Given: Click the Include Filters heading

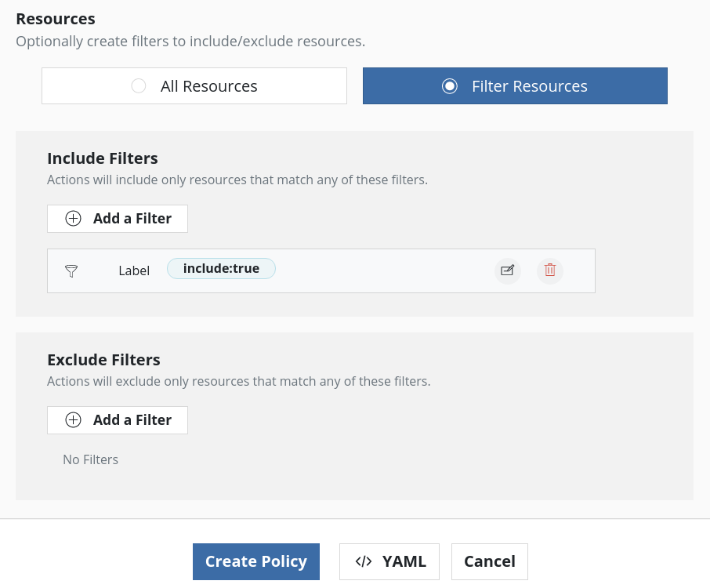Looking at the screenshot, I should pyautogui.click(x=103, y=158).
